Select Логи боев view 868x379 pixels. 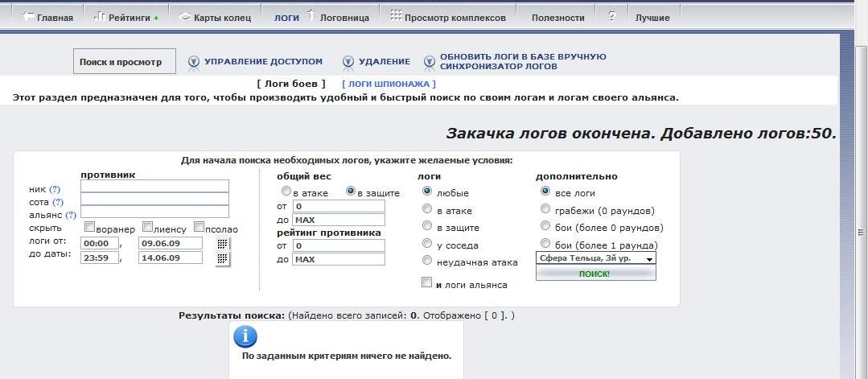click(291, 84)
